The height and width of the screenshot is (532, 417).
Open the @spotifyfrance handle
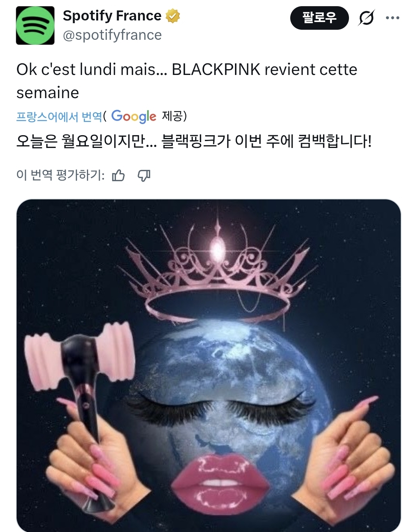pyautogui.click(x=112, y=35)
